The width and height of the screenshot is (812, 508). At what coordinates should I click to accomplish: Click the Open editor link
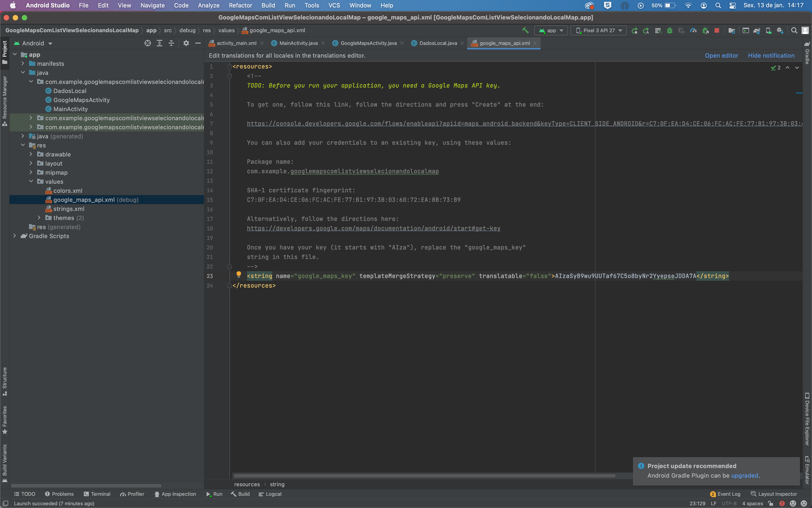721,55
